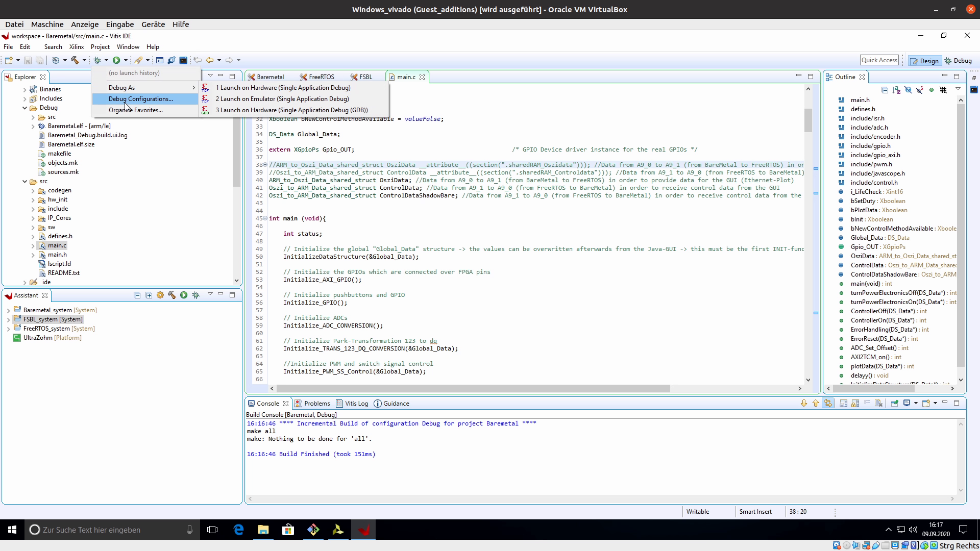980x551 pixels.
Task: Switch to the FreeRTOS editor tab
Action: tap(321, 77)
